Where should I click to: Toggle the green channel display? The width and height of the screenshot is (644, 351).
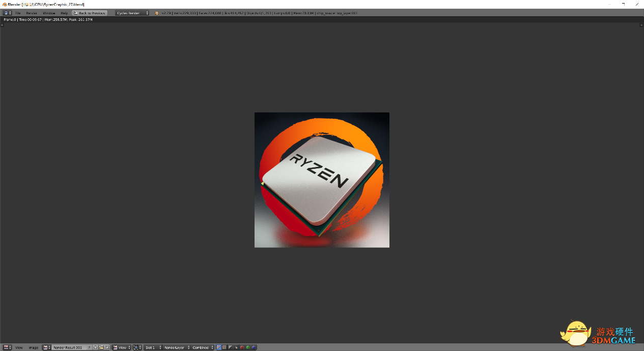coord(248,347)
